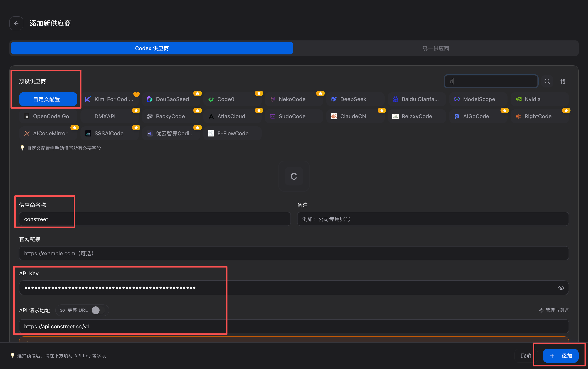Viewport: 588px width, 369px height.
Task: Click the provider icon placeholder C
Action: (x=294, y=176)
